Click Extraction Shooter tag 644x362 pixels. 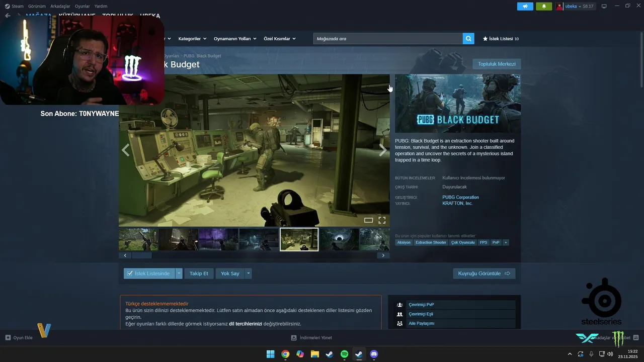[431, 242]
